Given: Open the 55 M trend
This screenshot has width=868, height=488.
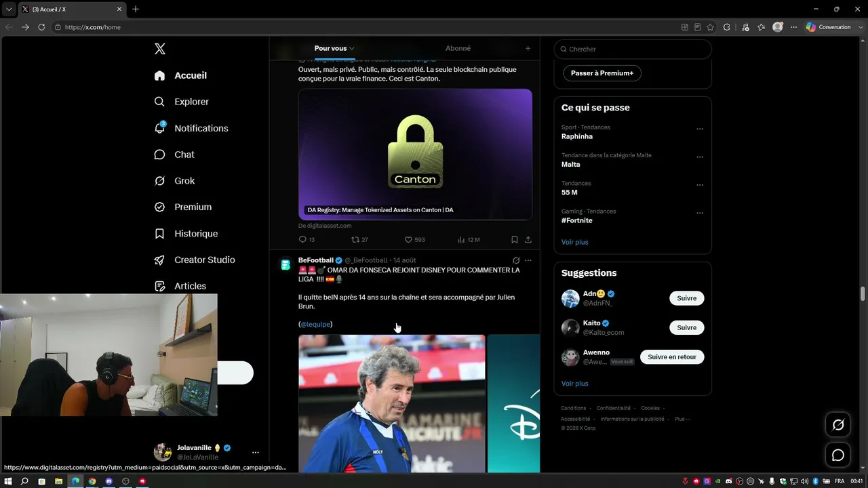Looking at the screenshot, I should (570, 192).
